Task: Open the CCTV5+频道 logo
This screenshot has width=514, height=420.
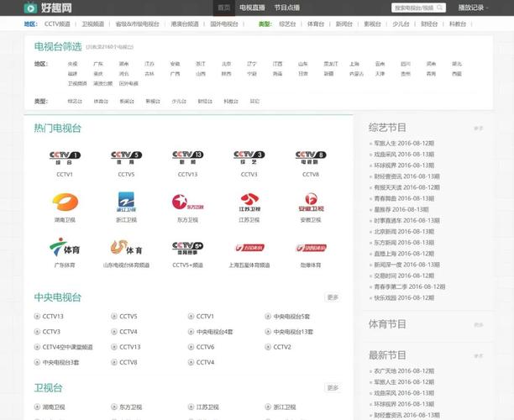Action: click(x=188, y=248)
